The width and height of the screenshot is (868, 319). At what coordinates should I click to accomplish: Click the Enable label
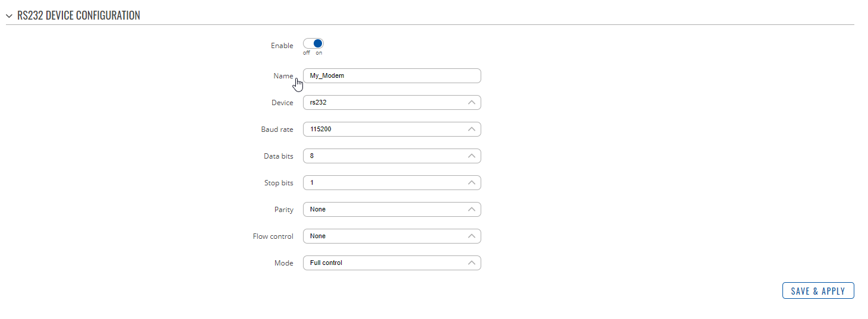point(282,46)
